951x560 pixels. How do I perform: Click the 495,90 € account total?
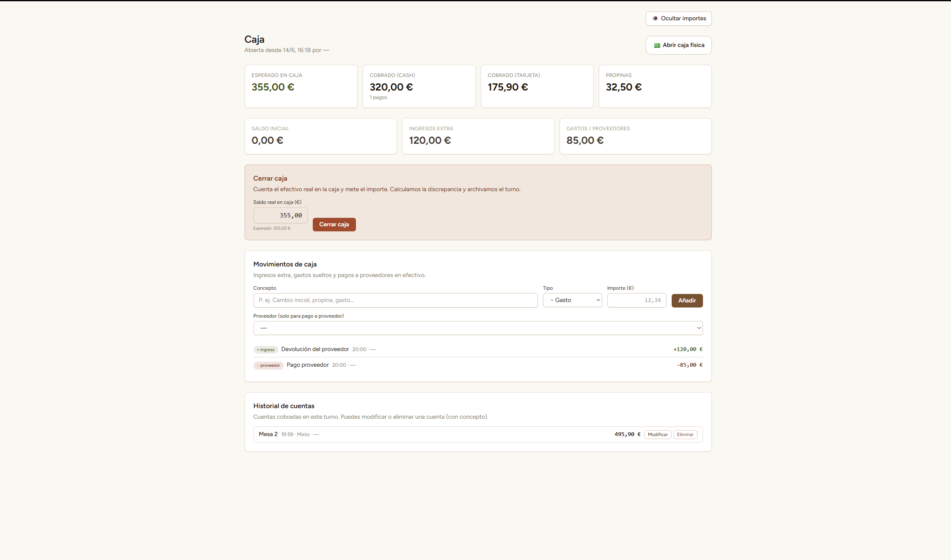627,434
